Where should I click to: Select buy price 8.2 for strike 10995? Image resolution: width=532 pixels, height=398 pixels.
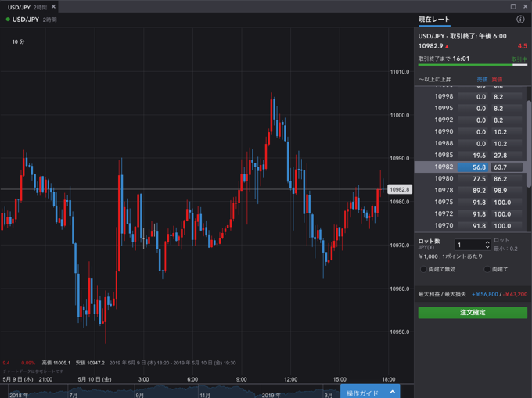click(x=507, y=109)
